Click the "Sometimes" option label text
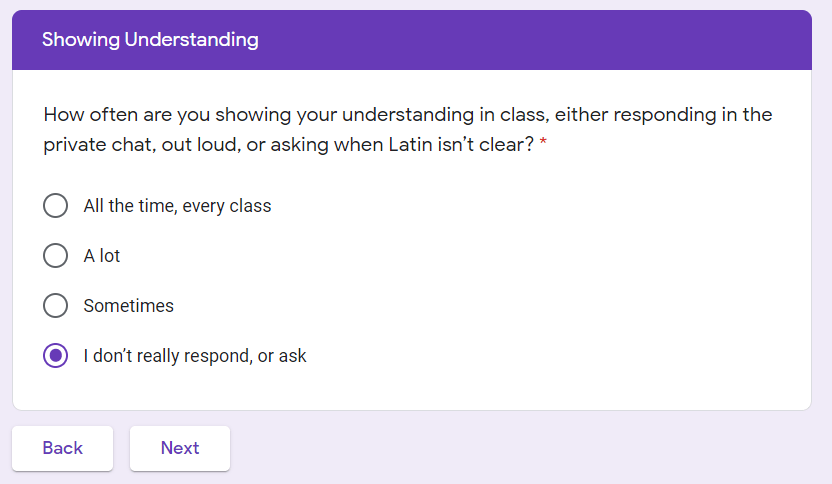The image size is (832, 484). 128,306
